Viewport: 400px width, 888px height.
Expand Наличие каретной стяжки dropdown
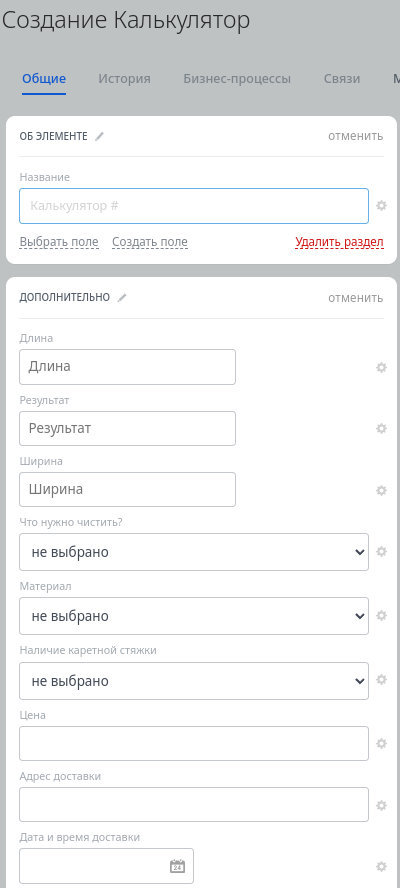coord(194,681)
